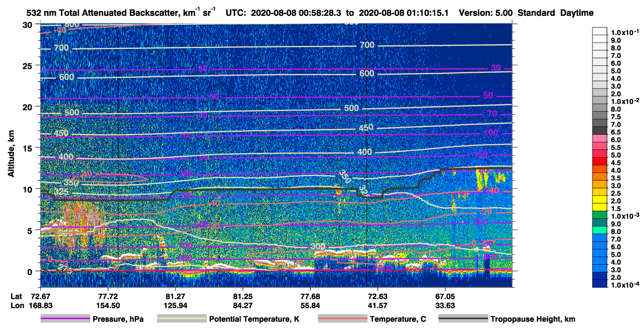Click the 'Lat' row label
The image size is (644, 330).
coord(16,296)
